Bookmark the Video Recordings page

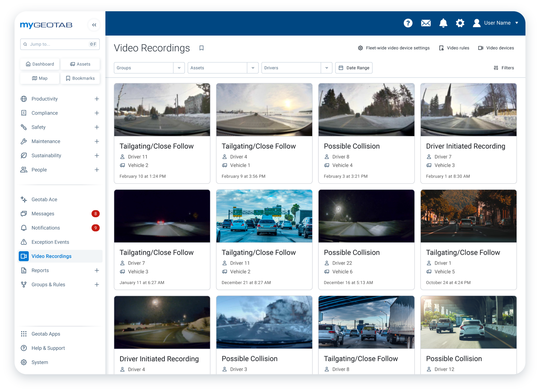(201, 48)
